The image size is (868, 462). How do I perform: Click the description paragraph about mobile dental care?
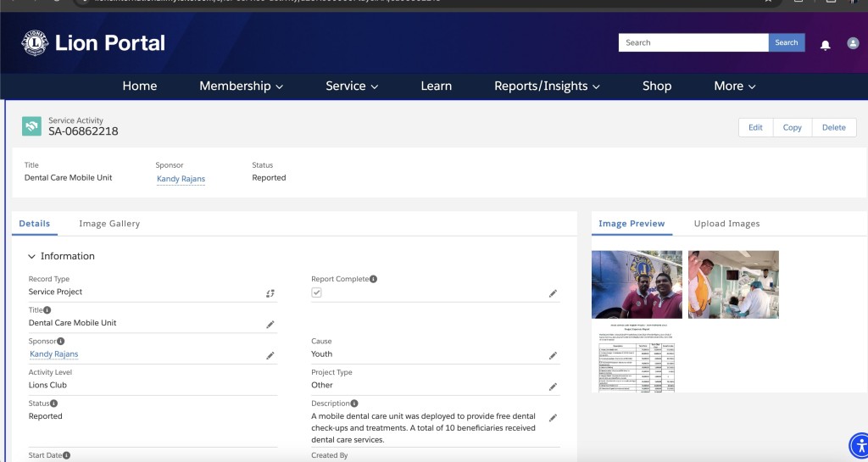click(424, 428)
